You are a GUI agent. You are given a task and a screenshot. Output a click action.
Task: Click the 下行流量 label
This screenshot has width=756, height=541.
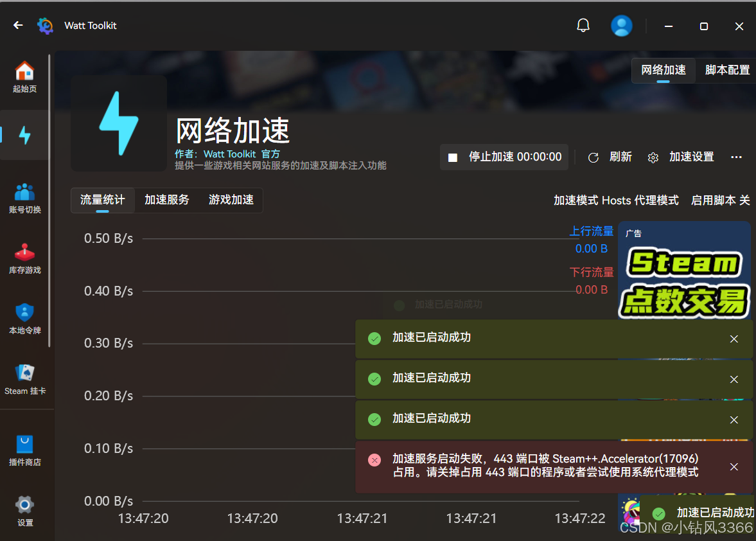(591, 272)
